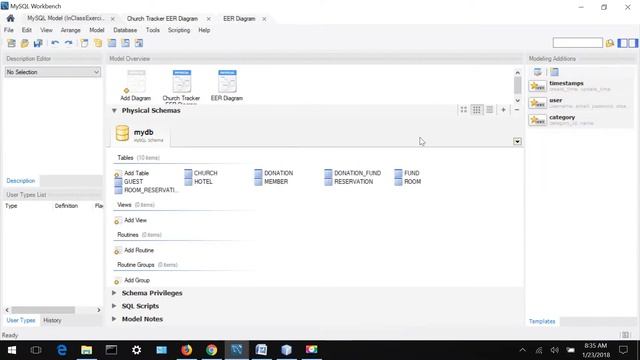
Task: Click the Redo arrow icon
Action: (69, 43)
